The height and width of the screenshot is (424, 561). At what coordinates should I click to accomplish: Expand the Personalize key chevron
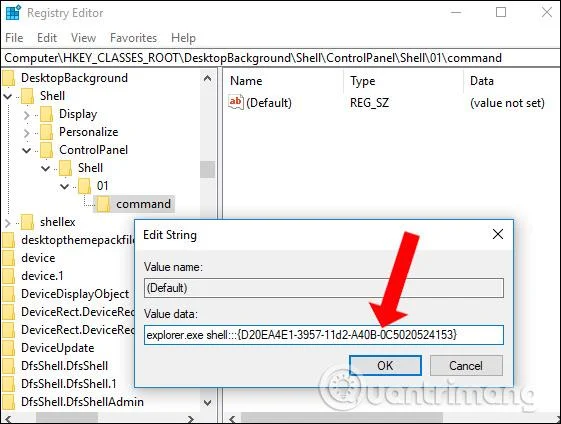(x=26, y=133)
